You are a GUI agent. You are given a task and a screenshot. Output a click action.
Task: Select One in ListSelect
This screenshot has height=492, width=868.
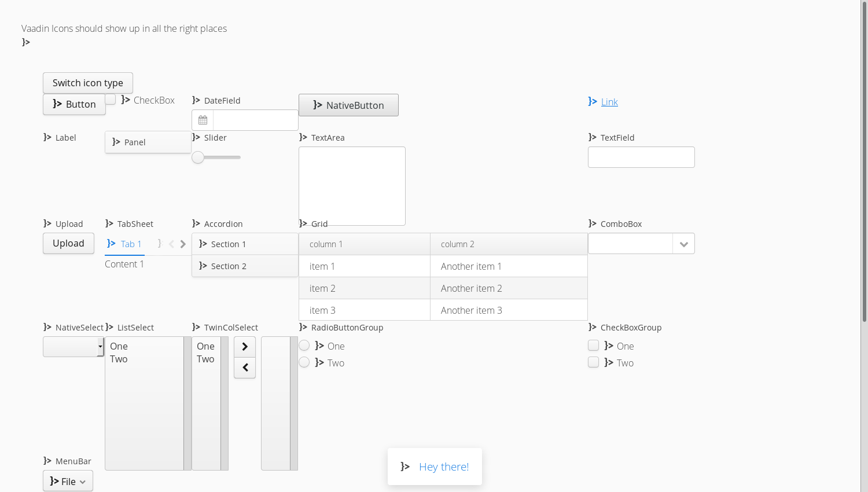[144, 346]
